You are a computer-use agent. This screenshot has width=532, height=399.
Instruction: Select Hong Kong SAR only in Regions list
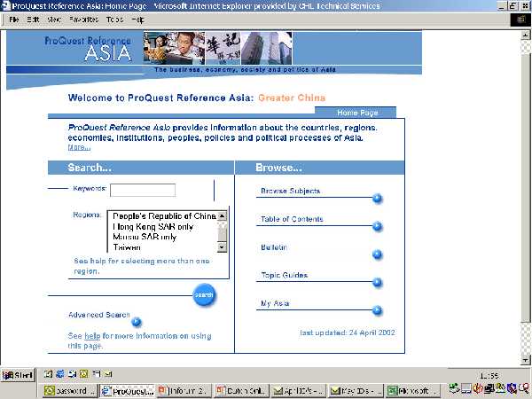[x=153, y=226]
